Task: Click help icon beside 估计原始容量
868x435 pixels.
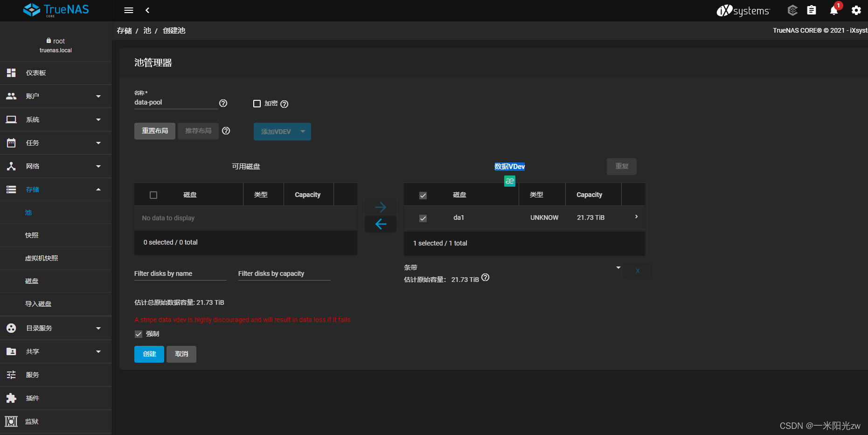Action: [x=486, y=277]
